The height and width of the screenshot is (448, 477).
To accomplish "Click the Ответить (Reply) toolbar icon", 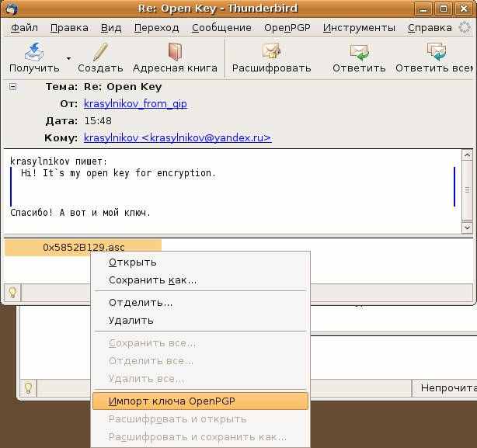I will pos(359,52).
